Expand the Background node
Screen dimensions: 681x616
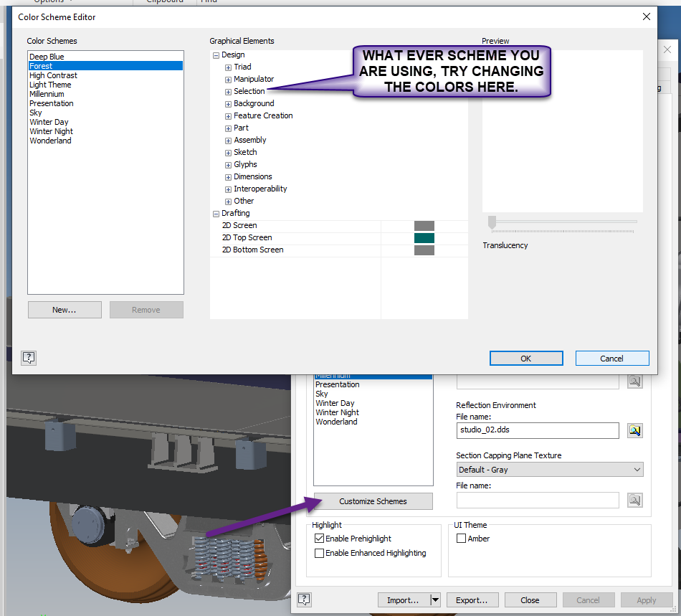[228, 104]
